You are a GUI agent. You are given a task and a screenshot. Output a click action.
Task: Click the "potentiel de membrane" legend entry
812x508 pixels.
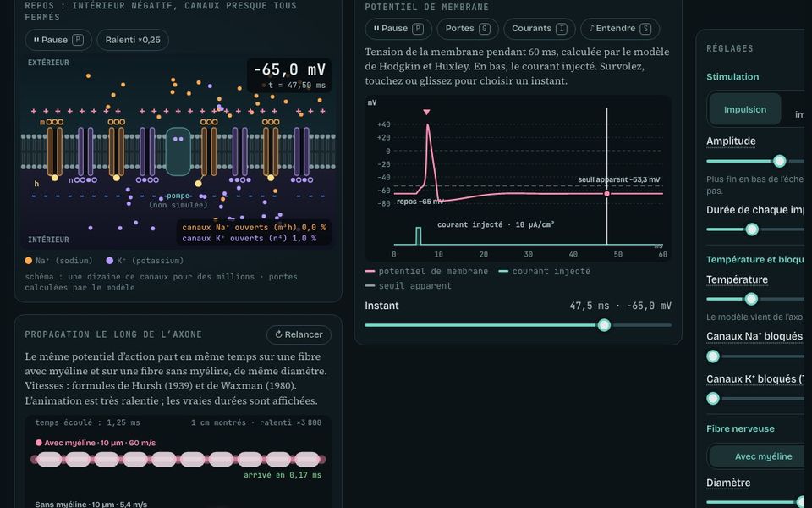pyautogui.click(x=426, y=271)
